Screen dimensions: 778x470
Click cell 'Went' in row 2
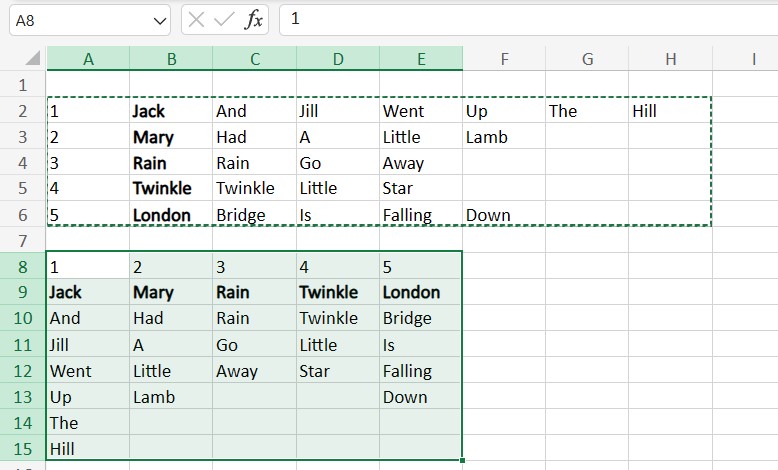[421, 111]
